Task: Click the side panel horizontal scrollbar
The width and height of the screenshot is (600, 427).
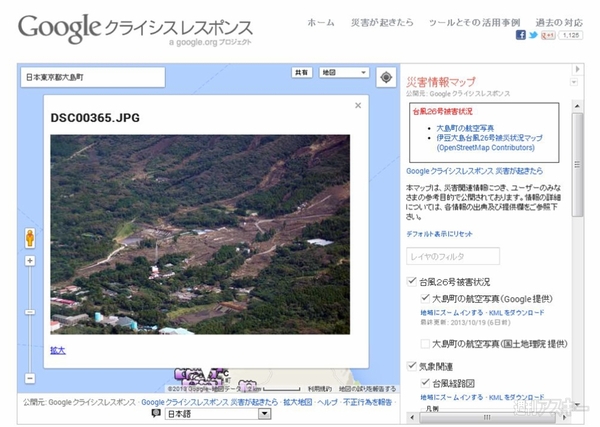Action: pyautogui.click(x=487, y=417)
